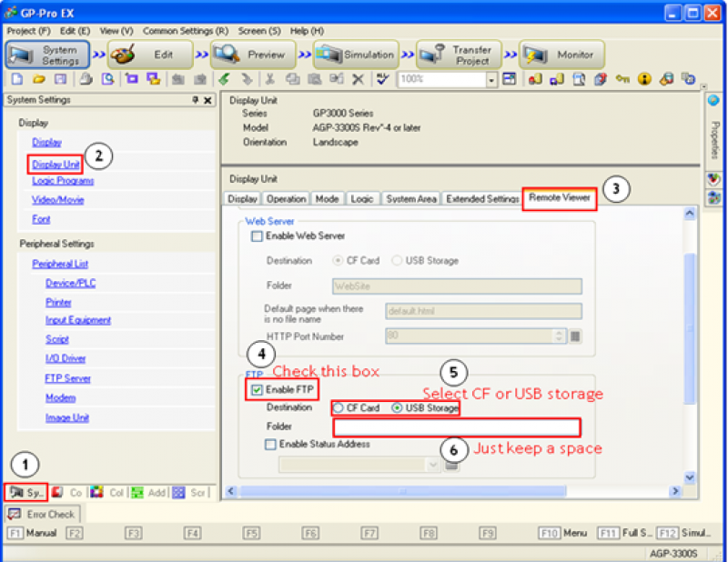Open the Scr.. bottom panel tab
Screen dimensions: 728x562
click(x=189, y=492)
